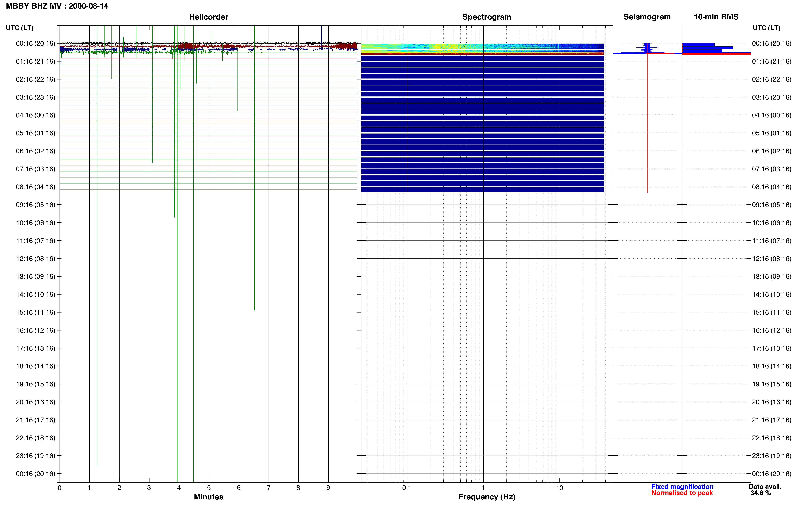
Task: Click the right axis label '22:16 (18:16)'
Action: click(772, 438)
